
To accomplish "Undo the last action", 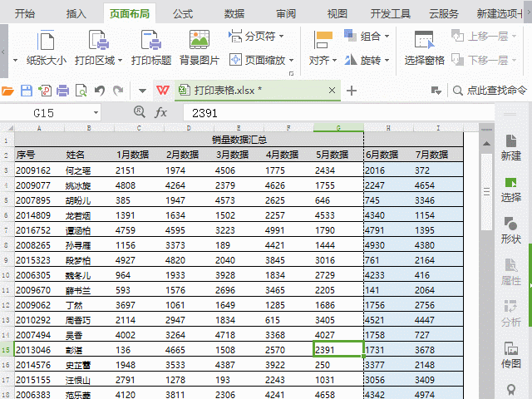I will click(x=100, y=91).
